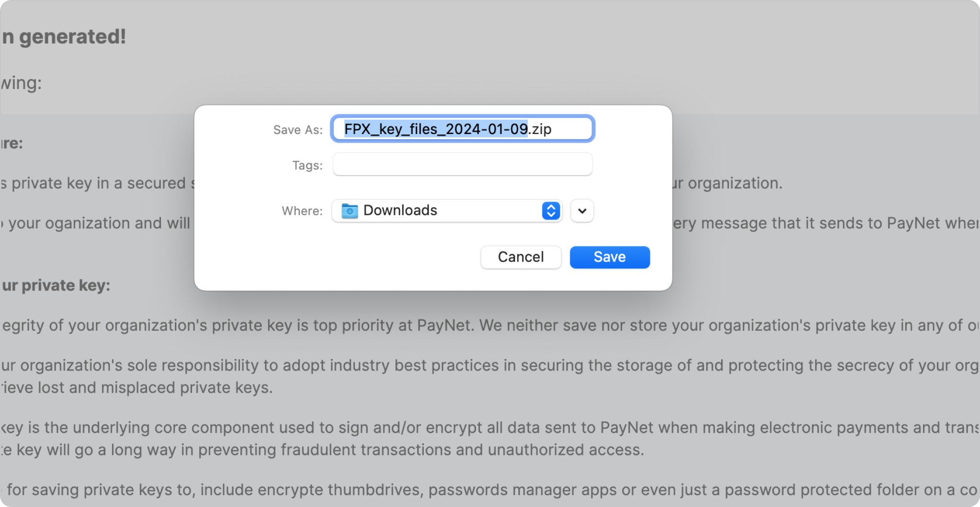Click the Downloads folder icon

coord(350,211)
